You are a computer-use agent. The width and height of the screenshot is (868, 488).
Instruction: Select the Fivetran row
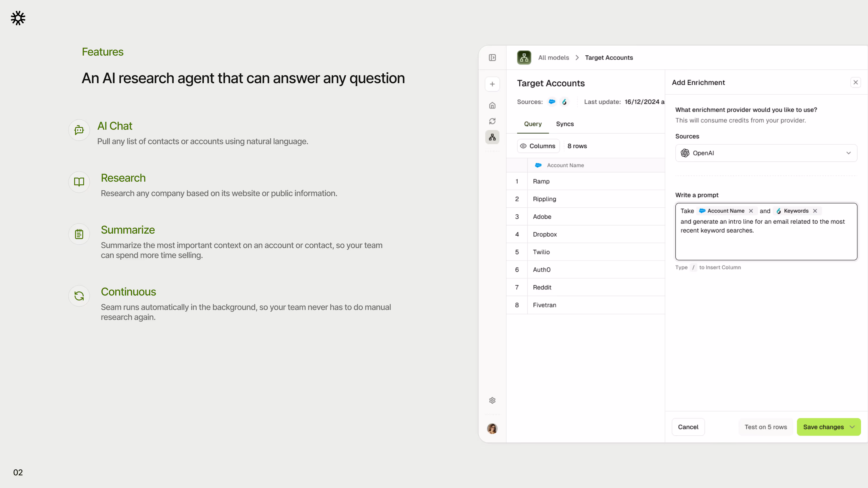pos(586,305)
